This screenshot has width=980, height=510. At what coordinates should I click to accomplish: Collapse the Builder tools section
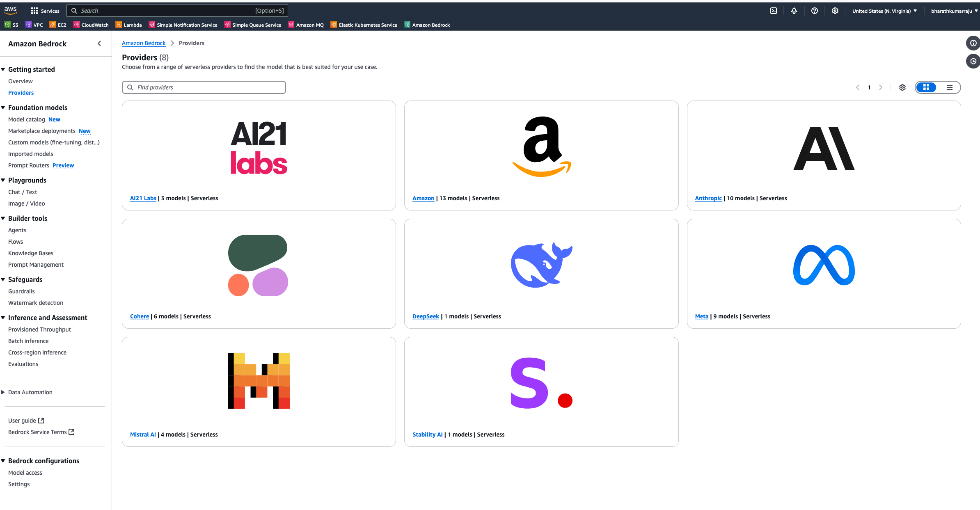pos(3,218)
